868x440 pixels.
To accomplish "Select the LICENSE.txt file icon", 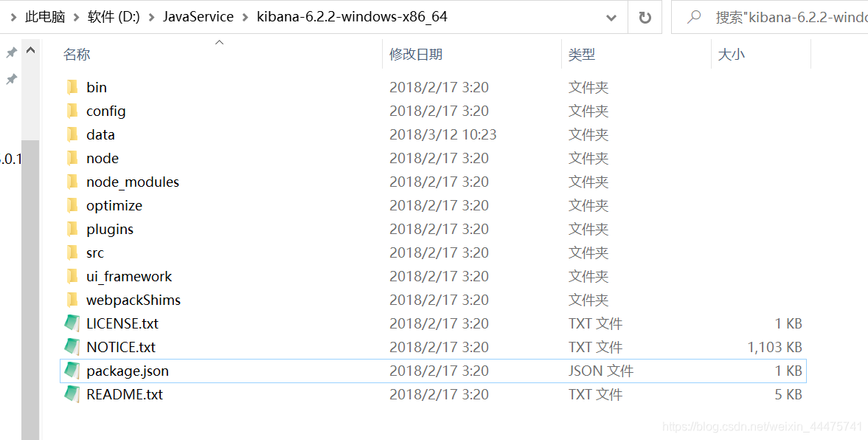I will 72,323.
